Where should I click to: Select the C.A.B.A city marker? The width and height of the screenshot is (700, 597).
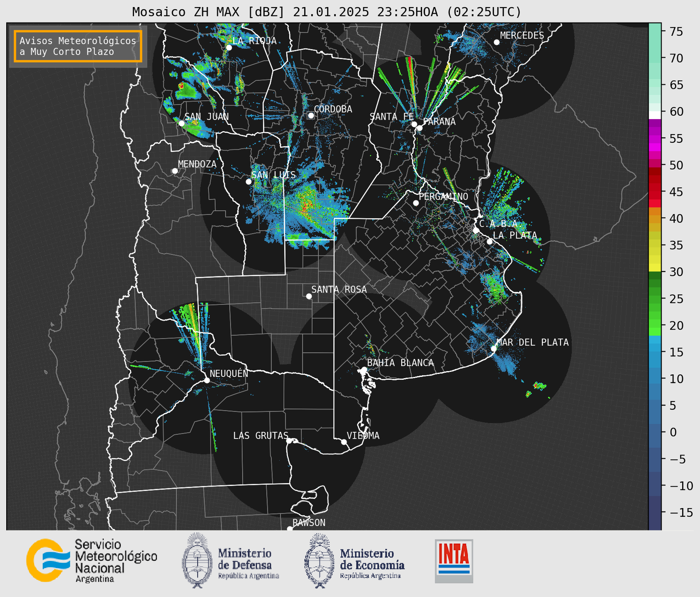pos(476,230)
